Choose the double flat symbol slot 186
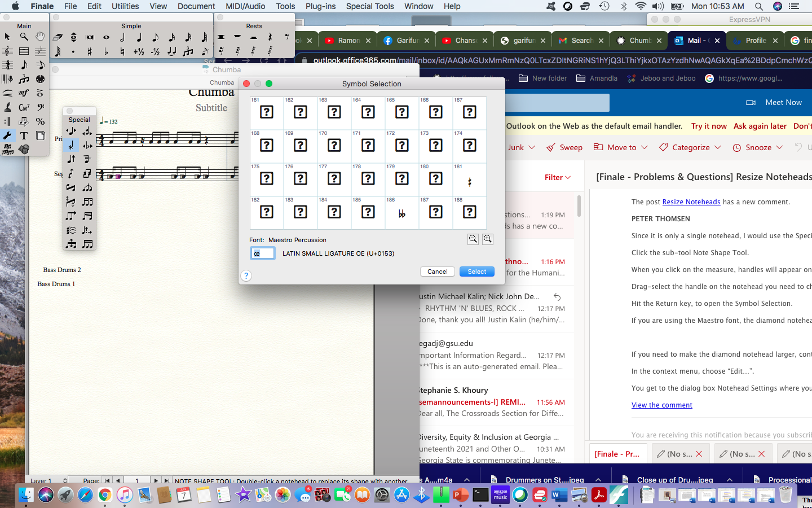This screenshot has width=812, height=508. click(401, 213)
